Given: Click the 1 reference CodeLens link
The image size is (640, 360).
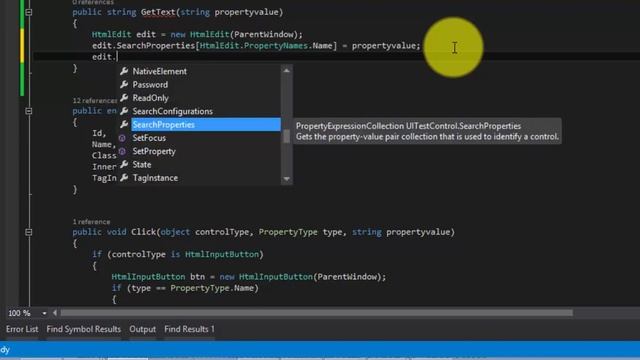Looking at the screenshot, I should coord(91,222).
